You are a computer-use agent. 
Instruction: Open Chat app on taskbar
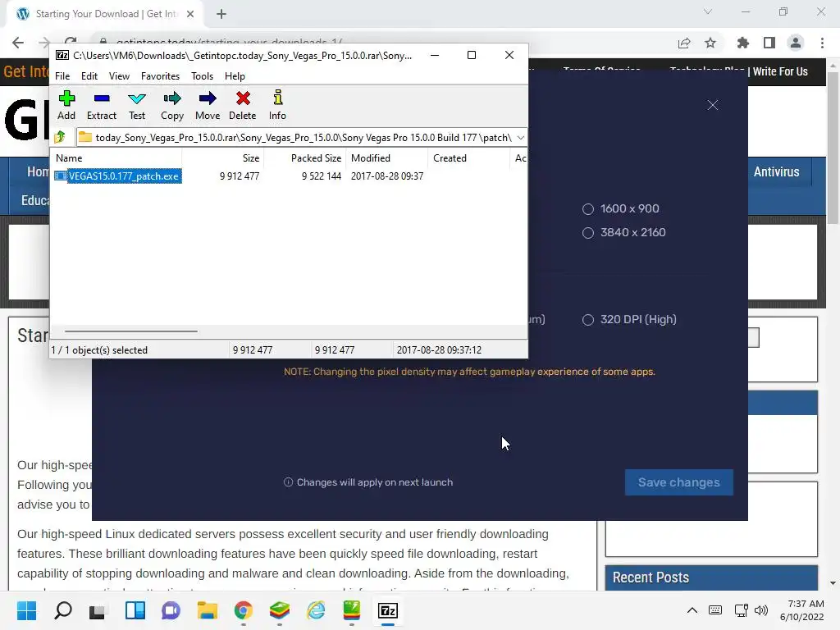click(x=171, y=610)
